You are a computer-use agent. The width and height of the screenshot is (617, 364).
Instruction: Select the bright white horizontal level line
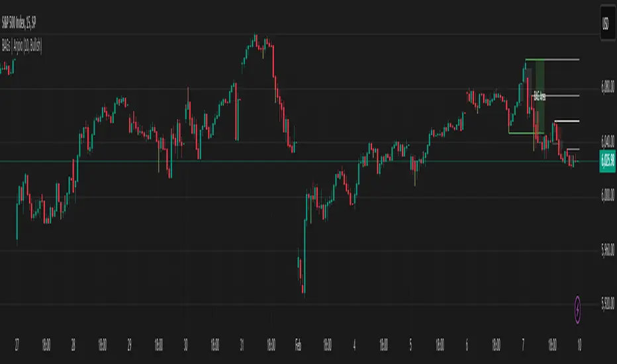point(566,121)
